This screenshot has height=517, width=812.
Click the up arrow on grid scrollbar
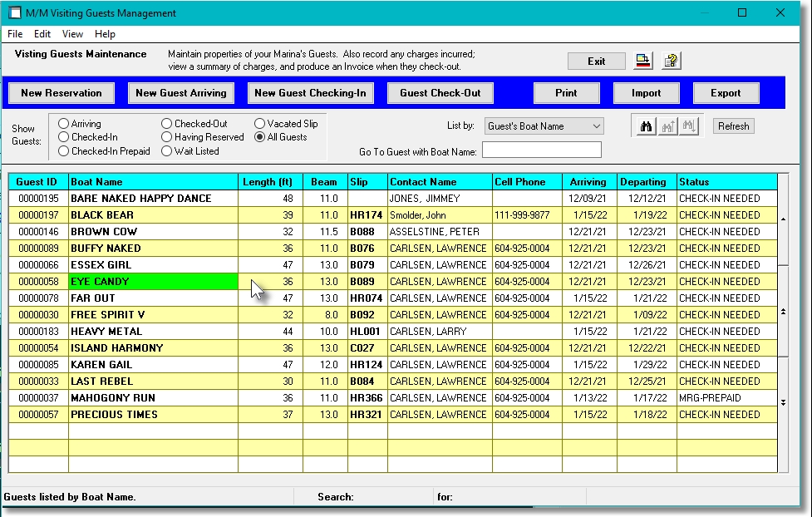[784, 219]
